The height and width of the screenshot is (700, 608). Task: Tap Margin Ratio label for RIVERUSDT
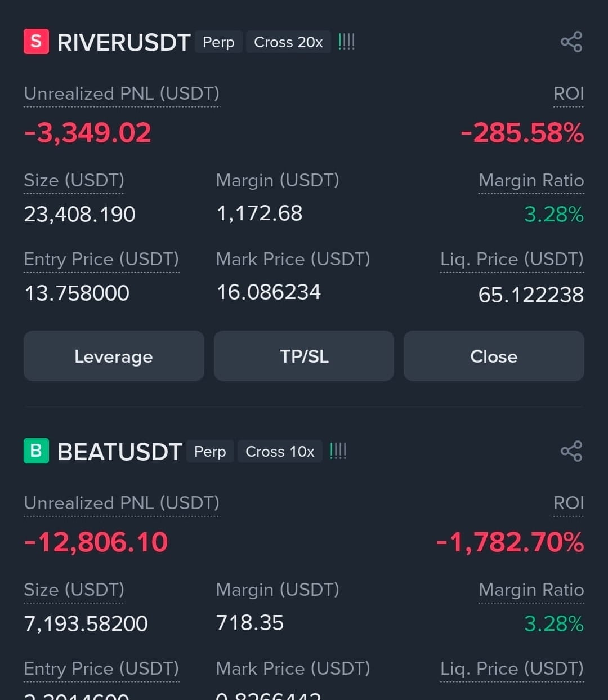click(531, 181)
